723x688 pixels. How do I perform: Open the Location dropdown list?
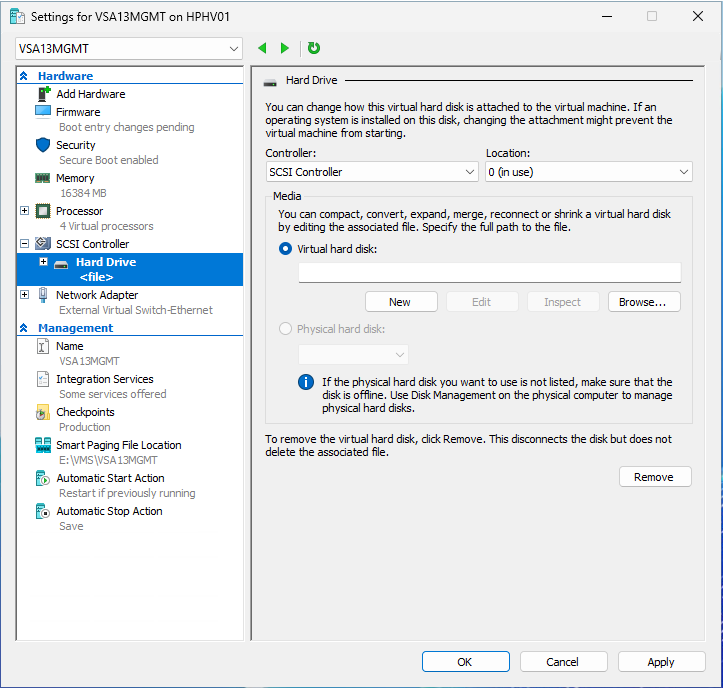(x=588, y=172)
